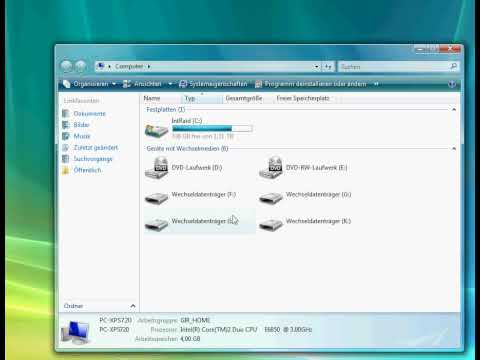Open Dokumente in the favorites links
Image resolution: width=480 pixels, height=360 pixels.
click(89, 114)
